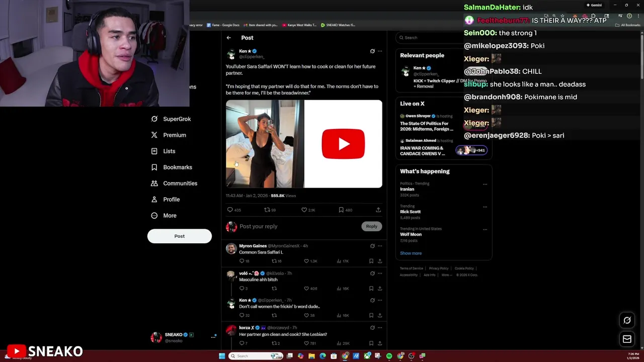Go back using the Post back arrow
644x362 pixels.
pyautogui.click(x=229, y=38)
